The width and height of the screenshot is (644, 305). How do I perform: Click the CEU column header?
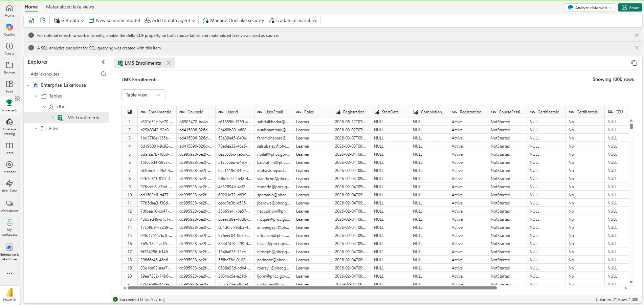click(617, 112)
